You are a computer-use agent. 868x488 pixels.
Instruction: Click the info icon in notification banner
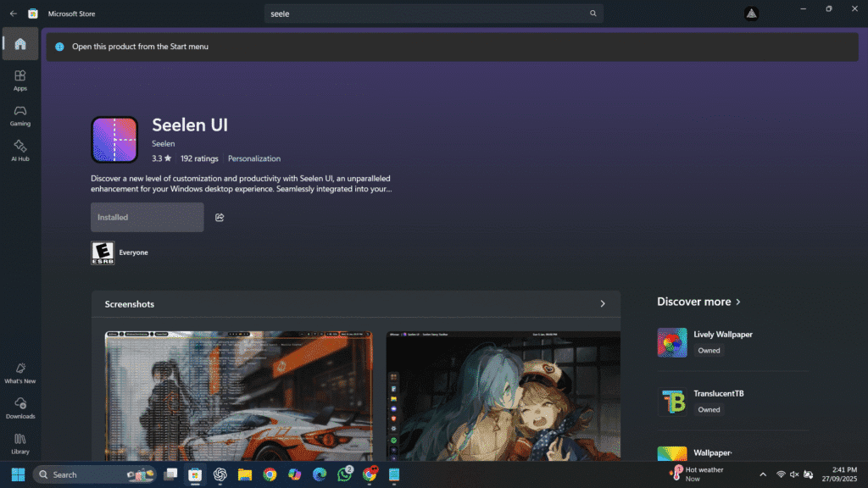(60, 47)
